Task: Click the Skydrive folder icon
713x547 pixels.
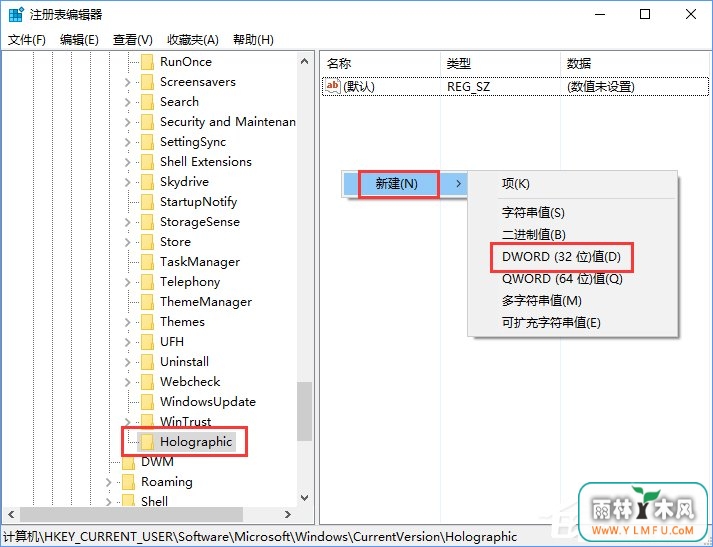Action: [x=147, y=182]
